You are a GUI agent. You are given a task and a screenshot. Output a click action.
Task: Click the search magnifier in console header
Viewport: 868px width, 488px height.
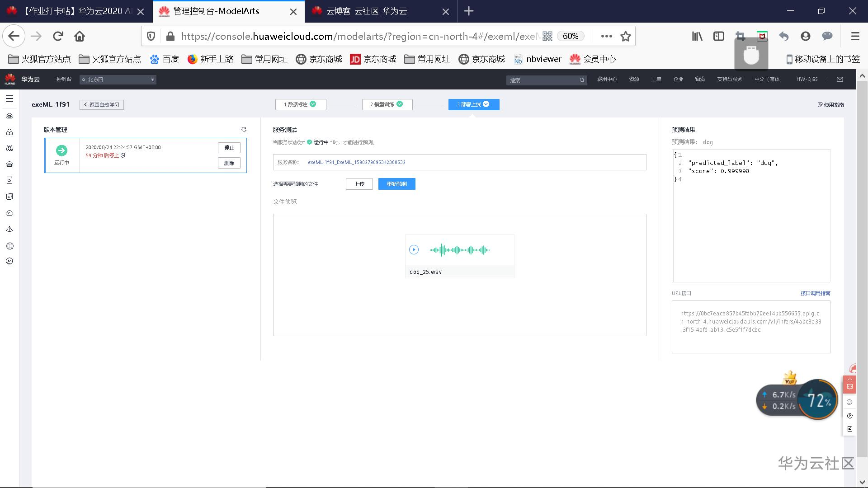pos(582,80)
